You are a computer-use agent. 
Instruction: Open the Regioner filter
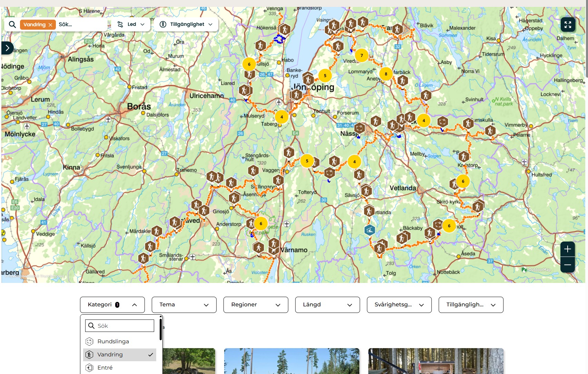[256, 305]
